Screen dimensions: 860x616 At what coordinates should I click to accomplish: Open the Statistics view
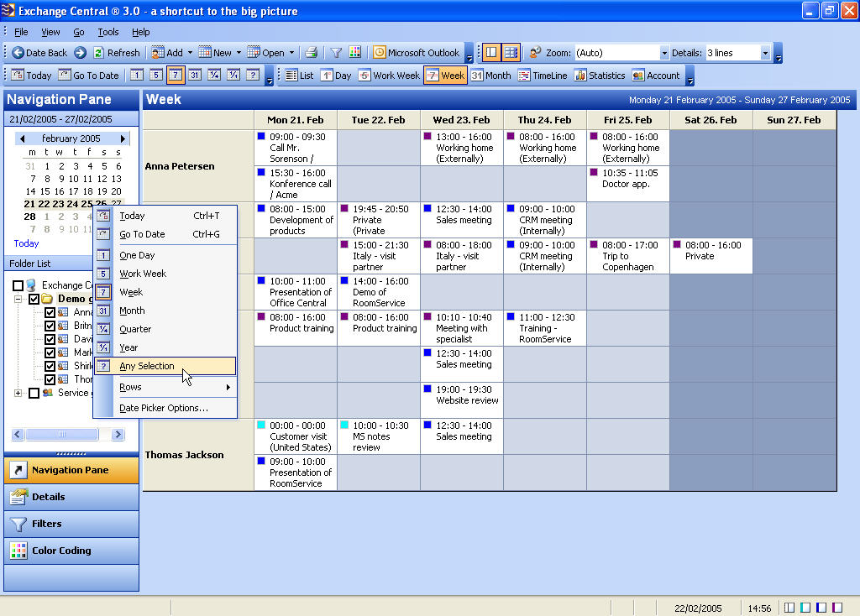[x=600, y=75]
